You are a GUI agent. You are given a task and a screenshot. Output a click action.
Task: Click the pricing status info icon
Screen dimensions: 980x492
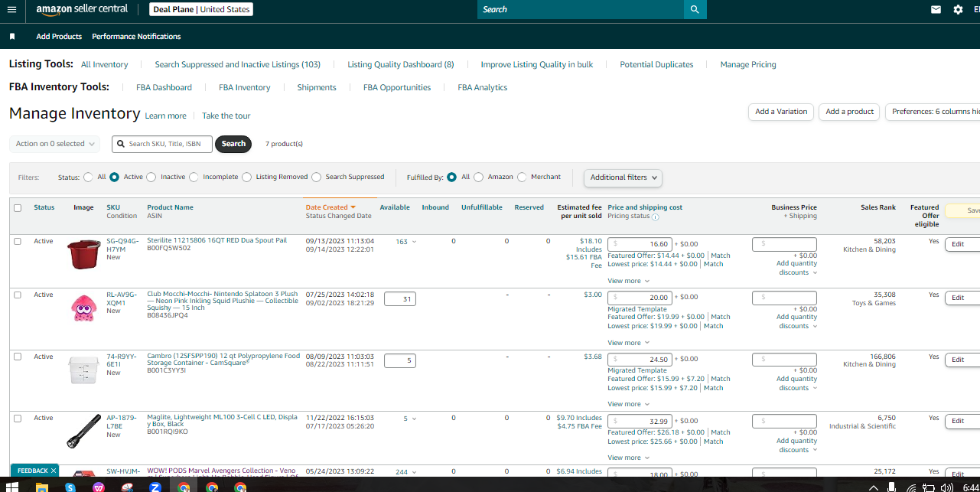pos(656,217)
